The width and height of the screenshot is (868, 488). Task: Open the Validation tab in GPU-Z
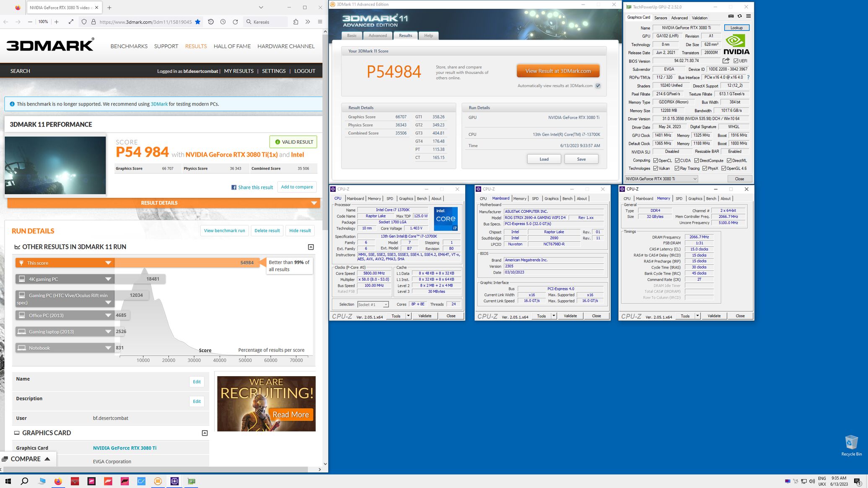click(700, 18)
